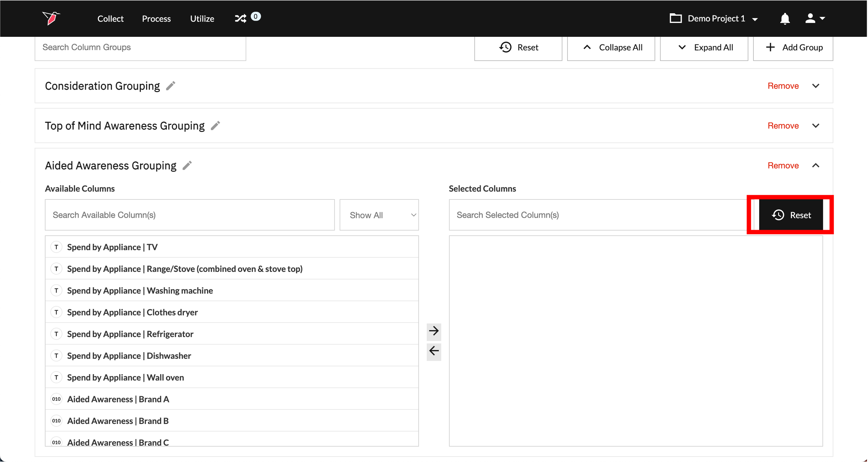The image size is (868, 462).
Task: Edit Consideration Grouping name with pencil icon
Action: click(171, 86)
